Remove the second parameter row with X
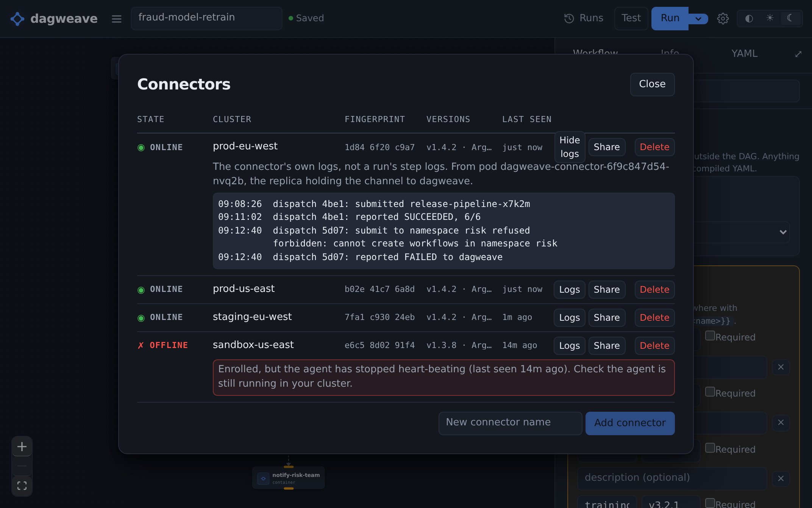This screenshot has height=508, width=812. coord(781,422)
